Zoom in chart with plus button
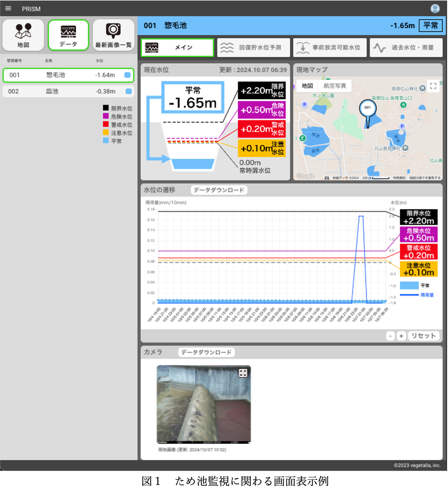The height and width of the screenshot is (493, 448). point(401,336)
